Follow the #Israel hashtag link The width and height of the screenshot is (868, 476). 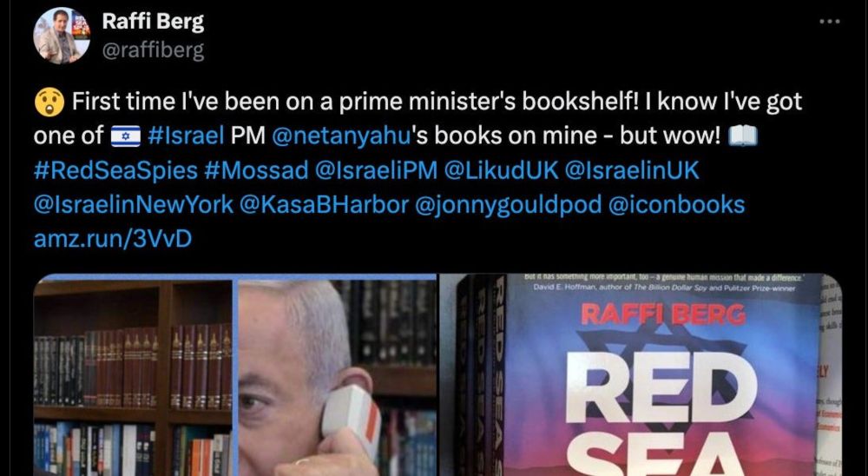pyautogui.click(x=186, y=136)
